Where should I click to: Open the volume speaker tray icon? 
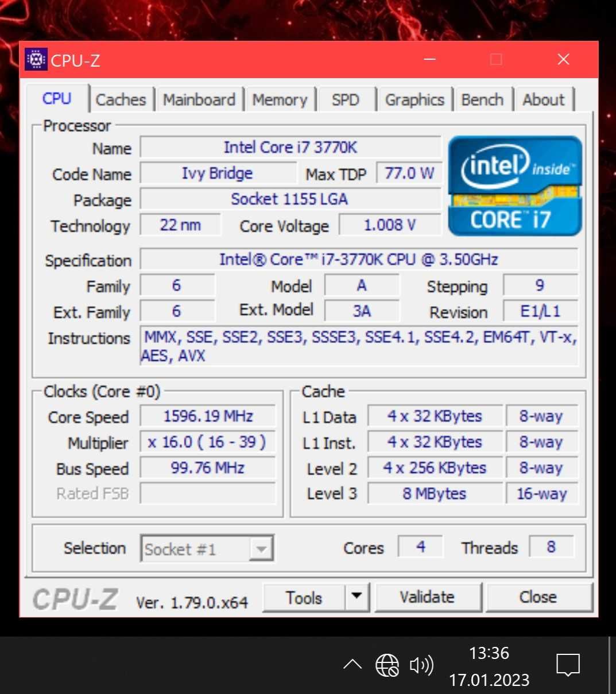click(x=422, y=665)
